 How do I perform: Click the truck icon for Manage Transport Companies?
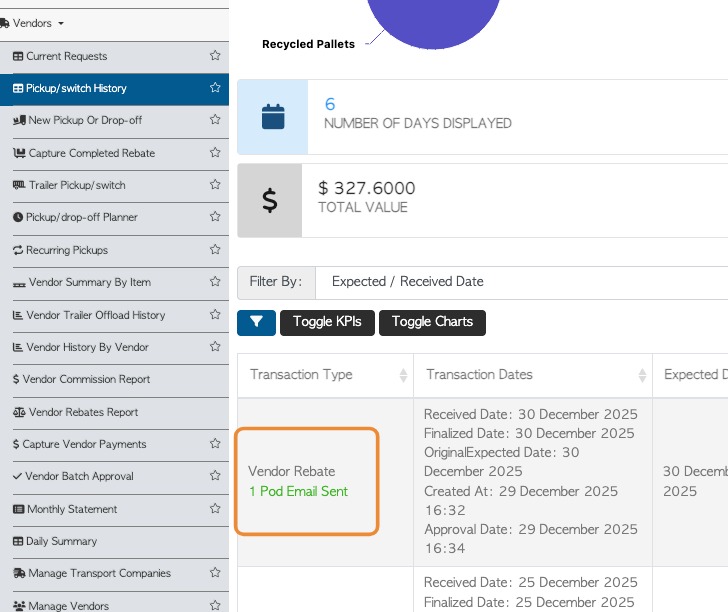pyautogui.click(x=19, y=574)
